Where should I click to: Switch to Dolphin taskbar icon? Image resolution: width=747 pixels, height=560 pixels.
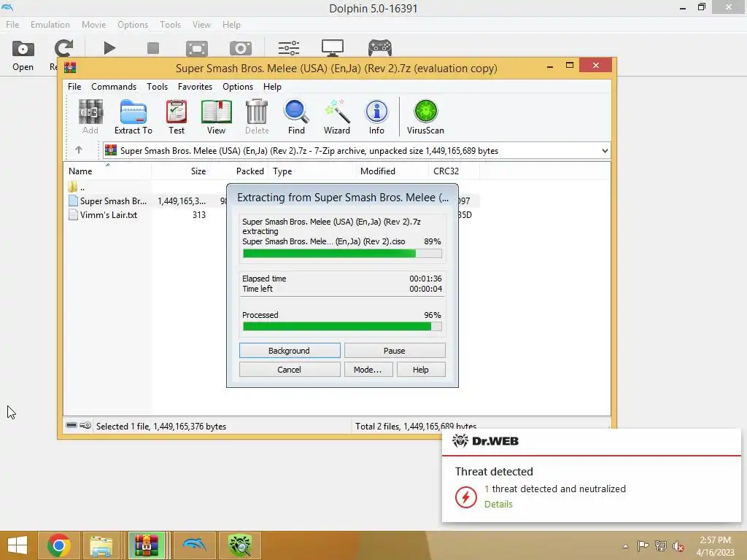click(194, 545)
